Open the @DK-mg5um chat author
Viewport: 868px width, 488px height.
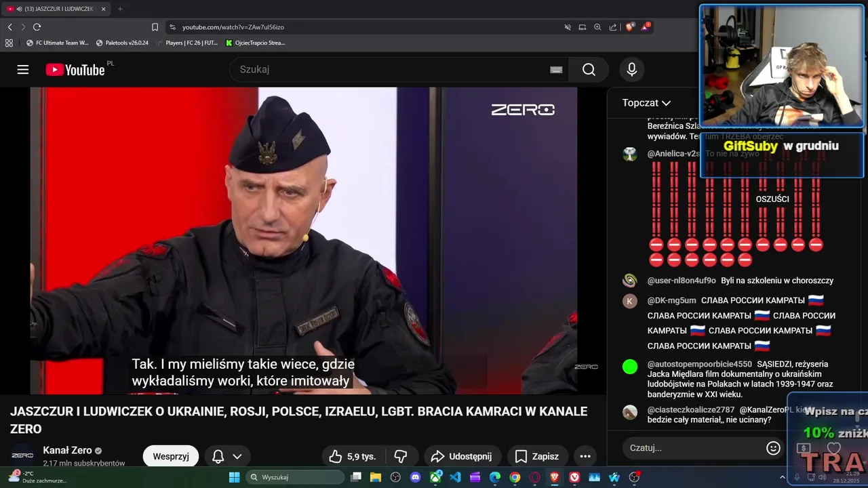[x=671, y=300]
